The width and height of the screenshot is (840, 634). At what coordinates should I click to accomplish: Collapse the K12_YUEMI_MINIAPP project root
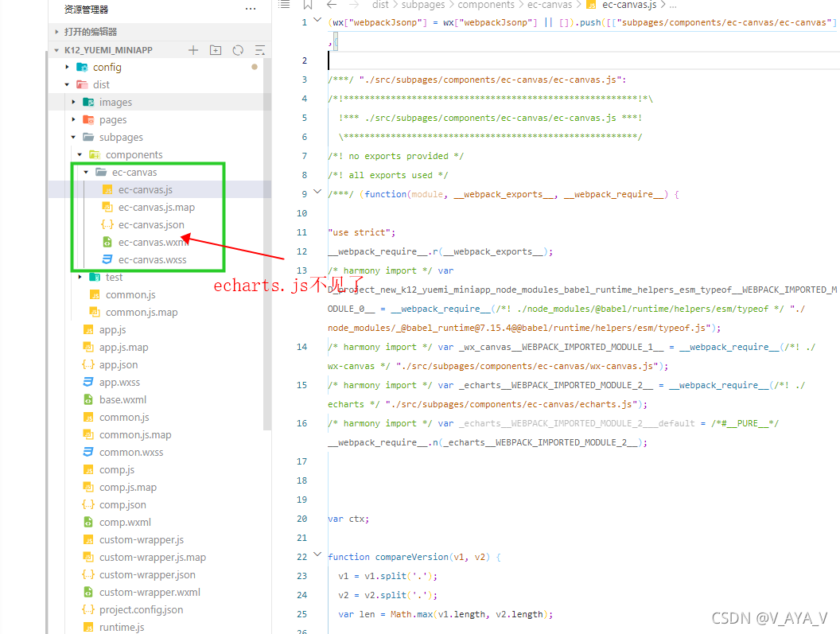pos(56,50)
